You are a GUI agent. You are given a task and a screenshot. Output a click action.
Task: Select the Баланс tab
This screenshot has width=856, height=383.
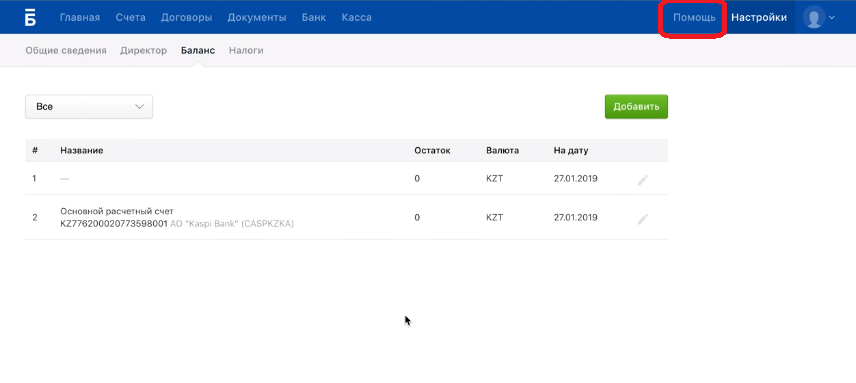coord(198,51)
